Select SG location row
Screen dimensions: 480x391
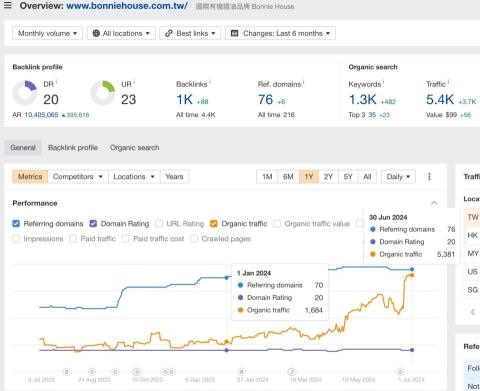click(472, 290)
